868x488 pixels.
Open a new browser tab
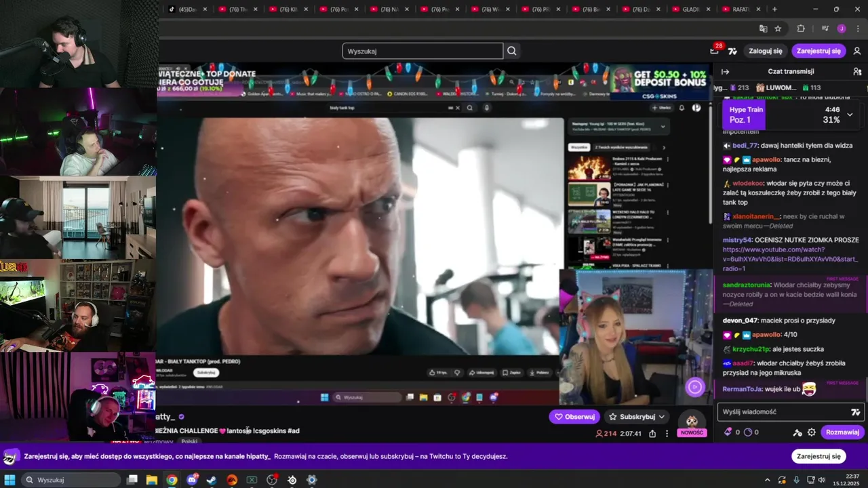tap(774, 9)
